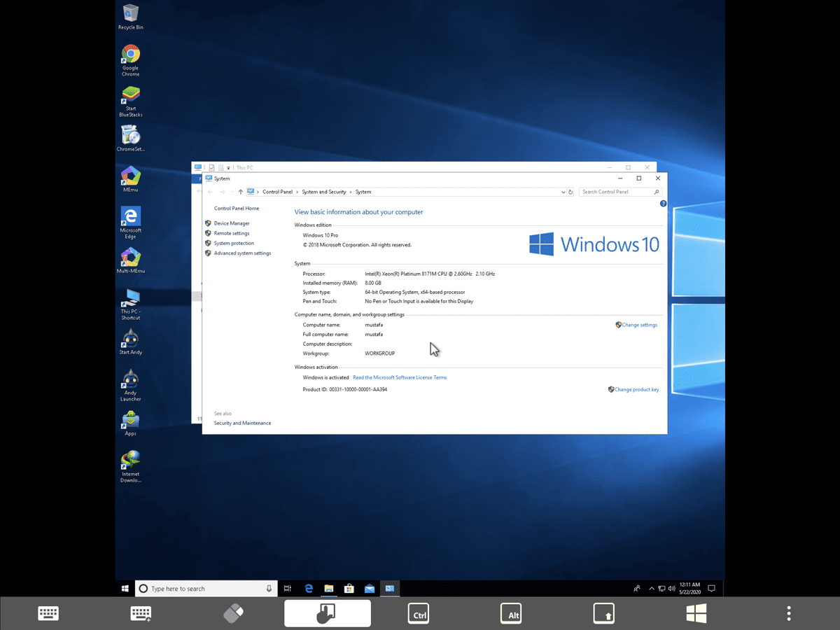Open Microsoft Store from the taskbar
Viewport: 840px width, 630px height.
[x=349, y=589]
